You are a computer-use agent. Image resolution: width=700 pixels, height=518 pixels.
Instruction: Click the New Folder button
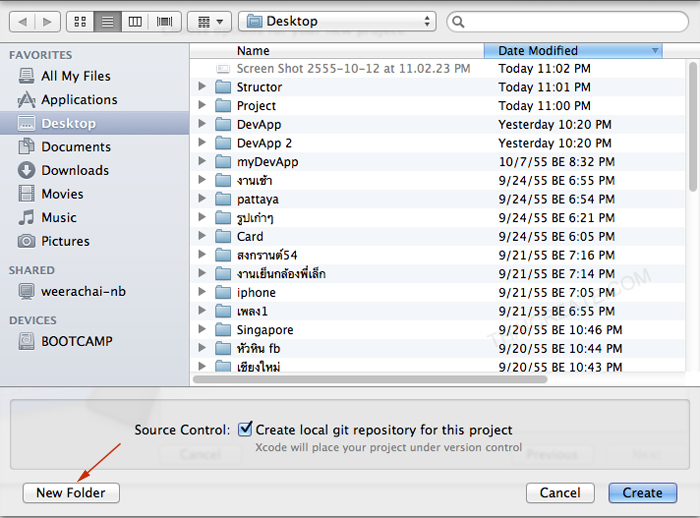click(71, 493)
